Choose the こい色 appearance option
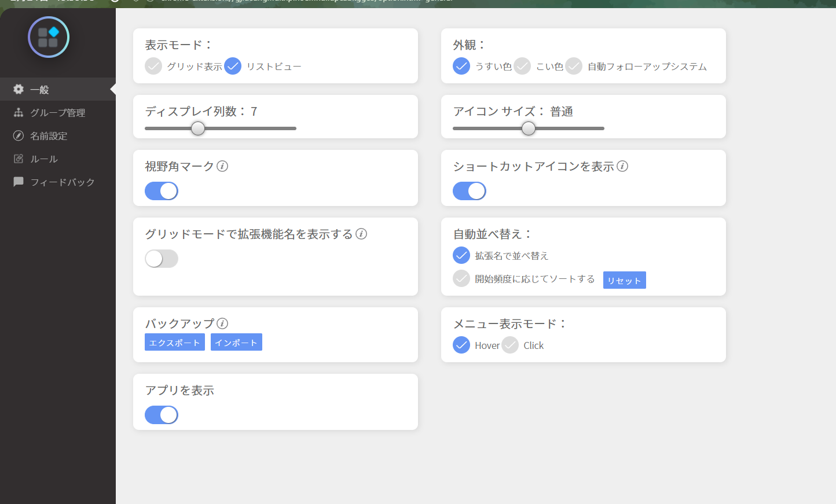 click(522, 66)
